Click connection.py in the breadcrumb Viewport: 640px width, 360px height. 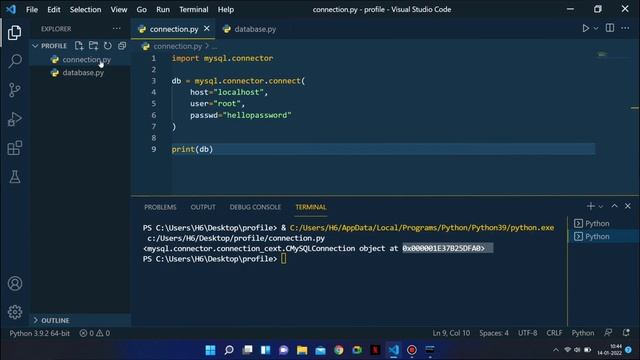click(178, 46)
